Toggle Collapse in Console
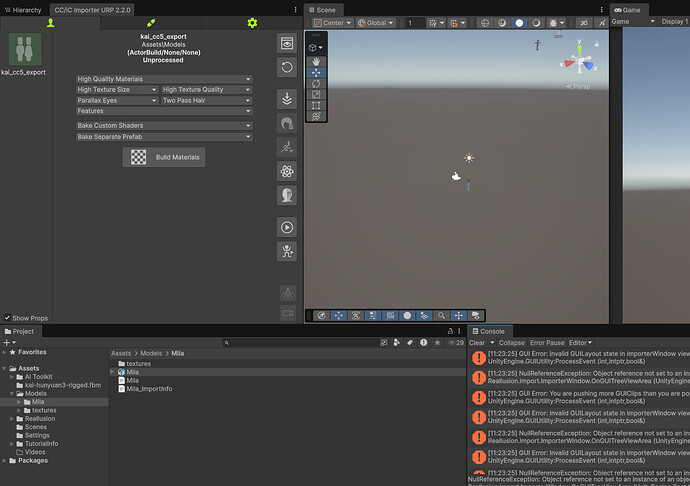The image size is (690, 486). click(x=511, y=342)
